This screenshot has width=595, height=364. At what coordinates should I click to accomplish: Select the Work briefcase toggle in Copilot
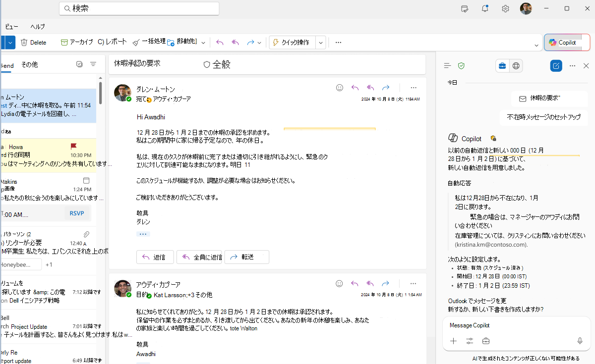point(502,65)
